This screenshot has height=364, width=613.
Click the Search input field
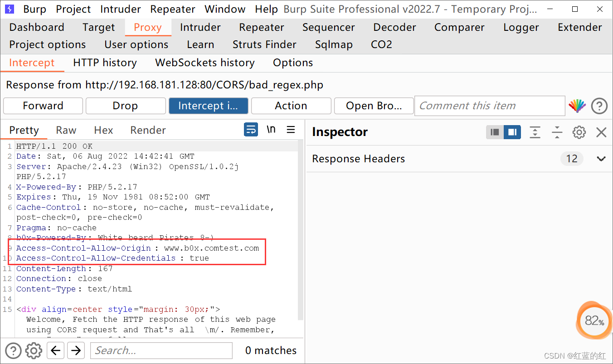(161, 350)
